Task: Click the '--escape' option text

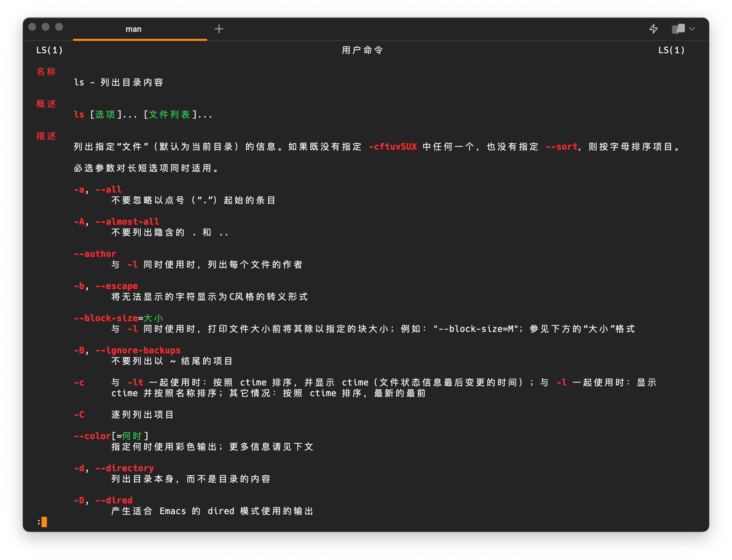Action: point(117,286)
